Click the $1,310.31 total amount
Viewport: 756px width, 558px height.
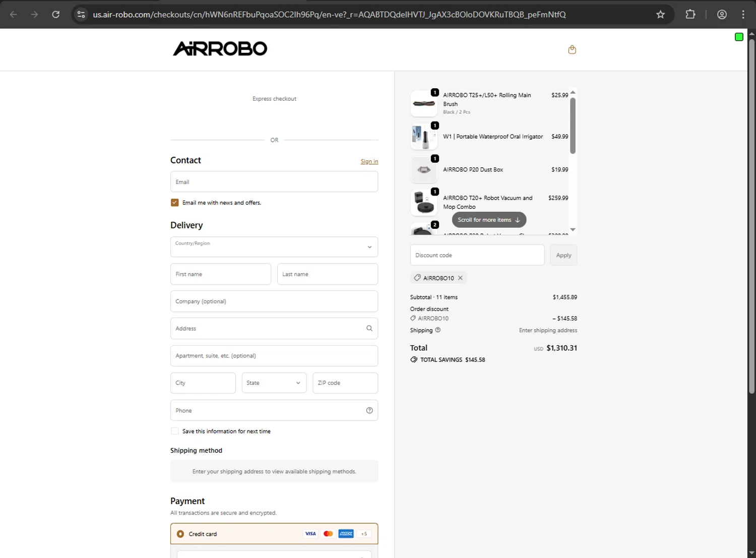pos(562,348)
